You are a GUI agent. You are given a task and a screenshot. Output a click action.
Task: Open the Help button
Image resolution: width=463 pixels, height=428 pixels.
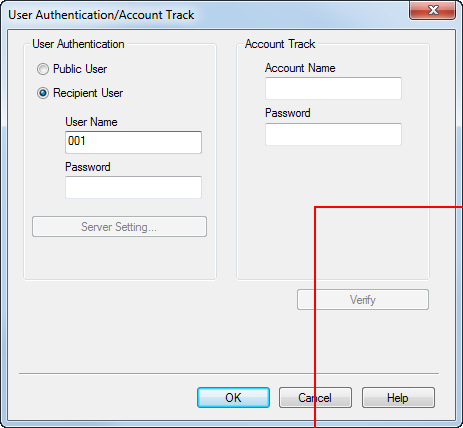tap(398, 397)
